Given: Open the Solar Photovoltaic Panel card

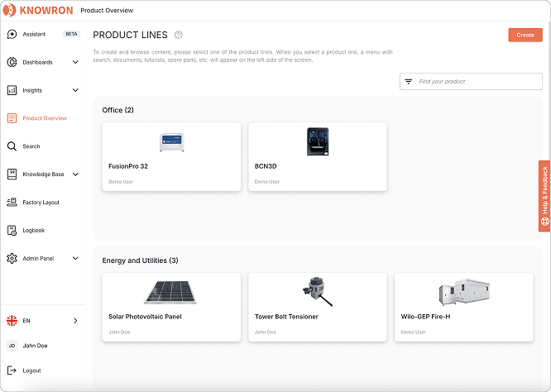Looking at the screenshot, I should pyautogui.click(x=171, y=307).
